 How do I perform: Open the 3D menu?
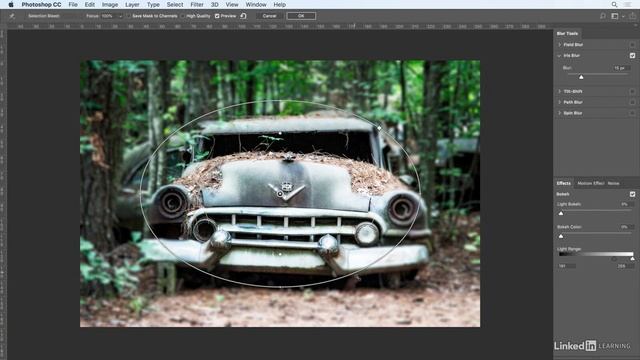pyautogui.click(x=214, y=4)
